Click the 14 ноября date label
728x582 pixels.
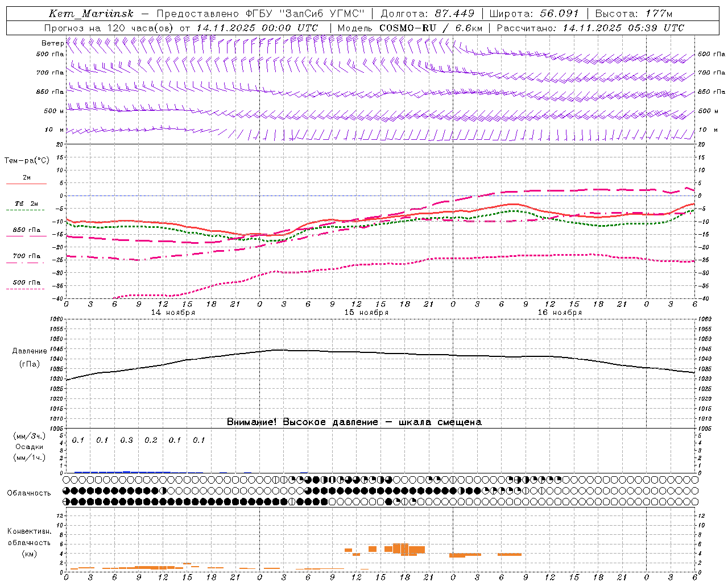coord(173,313)
